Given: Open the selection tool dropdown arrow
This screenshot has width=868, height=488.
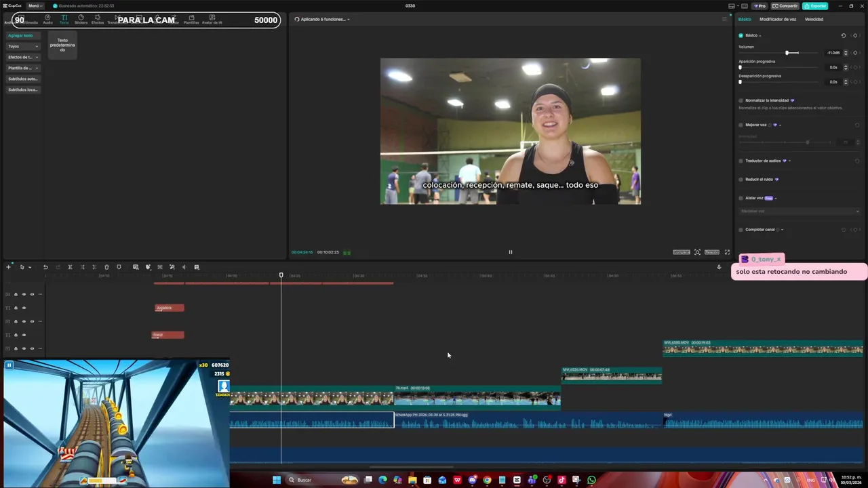Looking at the screenshot, I should (30, 267).
